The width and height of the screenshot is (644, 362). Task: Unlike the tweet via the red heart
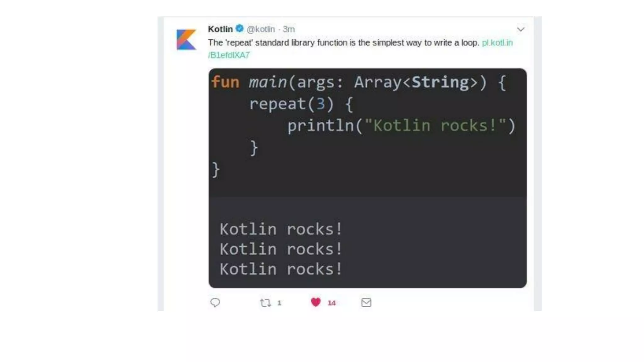click(315, 302)
